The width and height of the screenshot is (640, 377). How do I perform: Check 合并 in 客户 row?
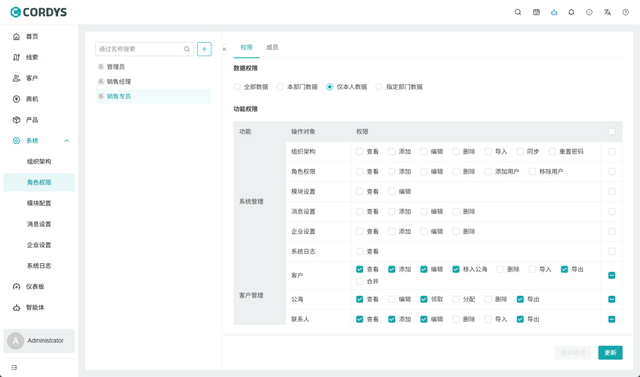point(359,282)
